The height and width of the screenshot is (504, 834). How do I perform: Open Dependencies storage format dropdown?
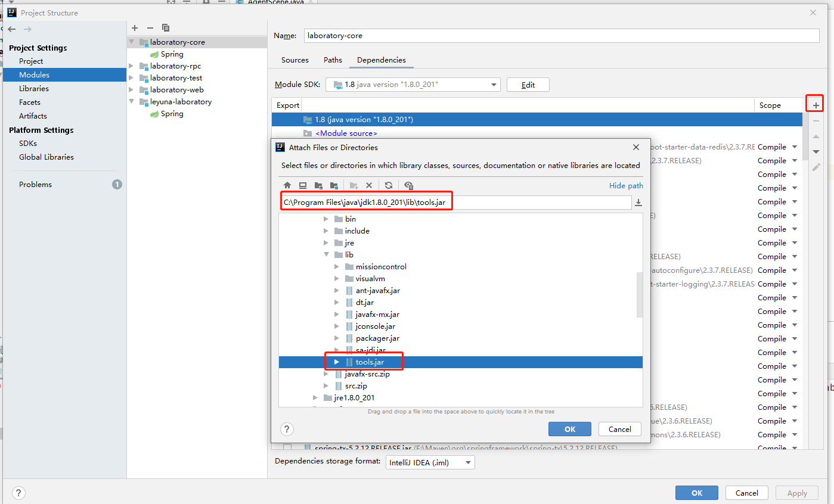pyautogui.click(x=430, y=462)
